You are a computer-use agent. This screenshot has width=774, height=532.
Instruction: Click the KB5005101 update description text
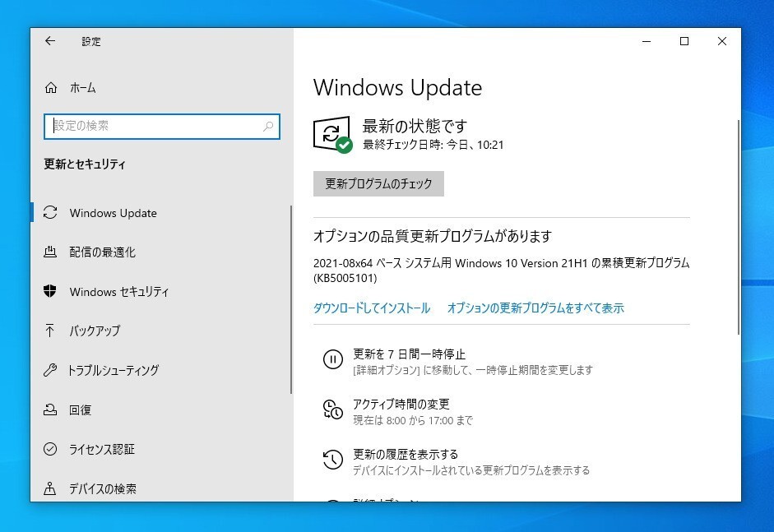point(502,271)
